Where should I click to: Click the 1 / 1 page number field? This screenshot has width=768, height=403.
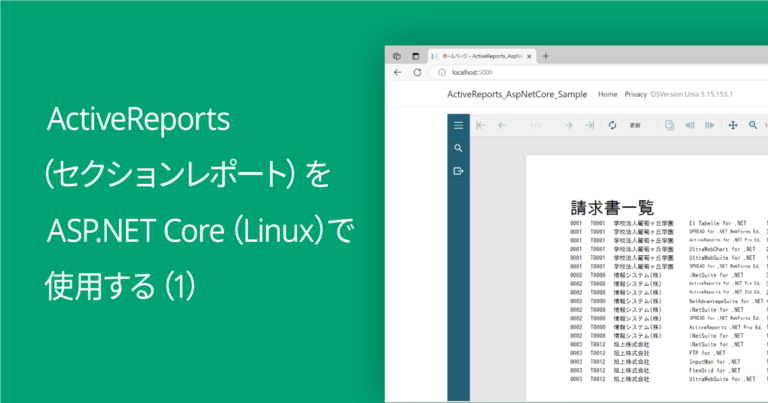[535, 125]
